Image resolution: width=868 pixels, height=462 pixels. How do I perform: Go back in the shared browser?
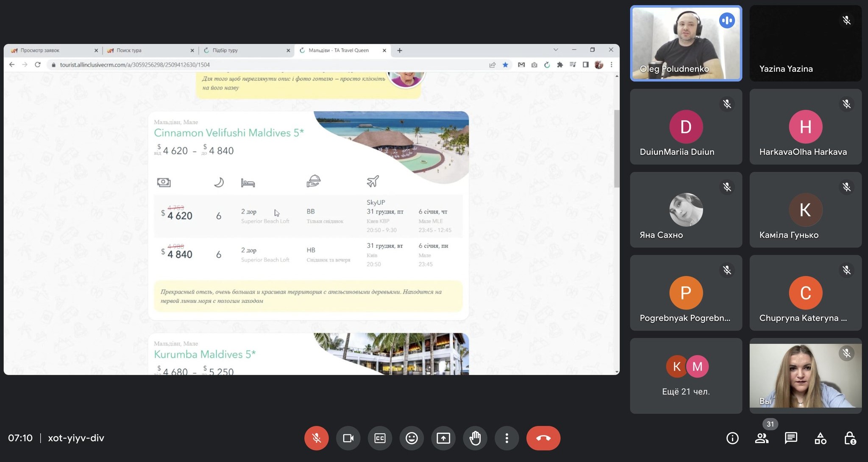(x=12, y=64)
